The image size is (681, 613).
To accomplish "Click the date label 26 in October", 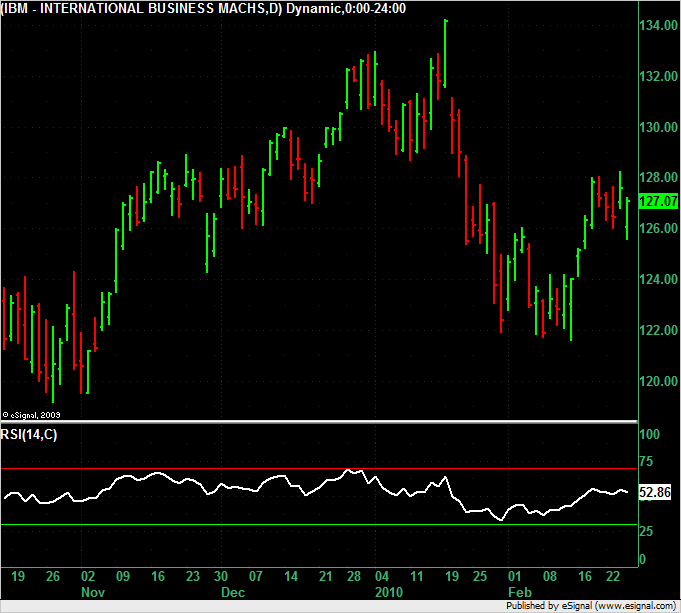I will 53,577.
